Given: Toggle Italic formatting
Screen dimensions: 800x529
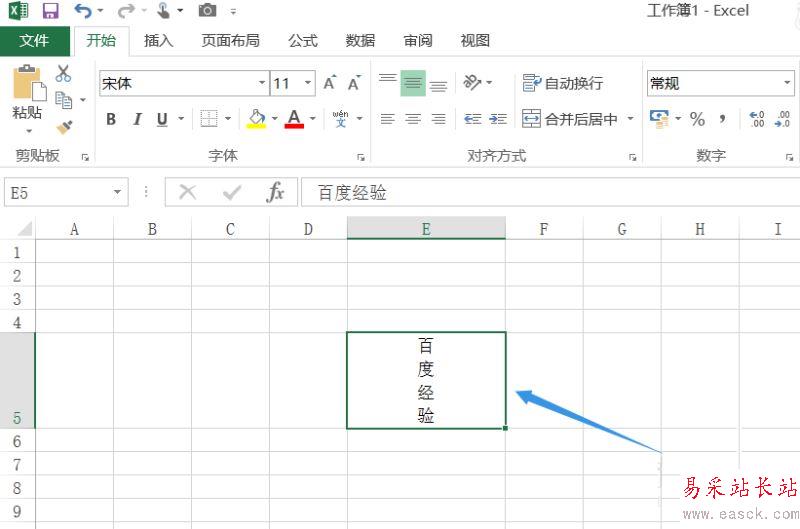Looking at the screenshot, I should point(137,119).
